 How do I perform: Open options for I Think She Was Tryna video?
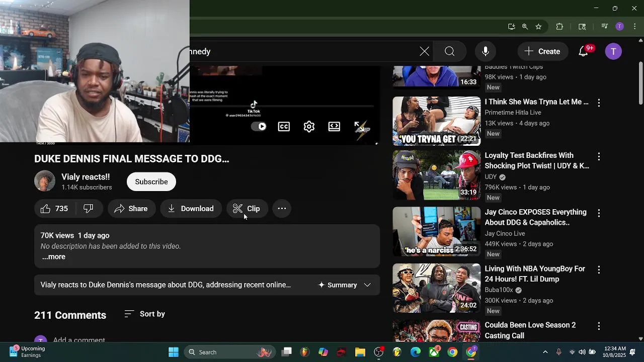tap(599, 103)
